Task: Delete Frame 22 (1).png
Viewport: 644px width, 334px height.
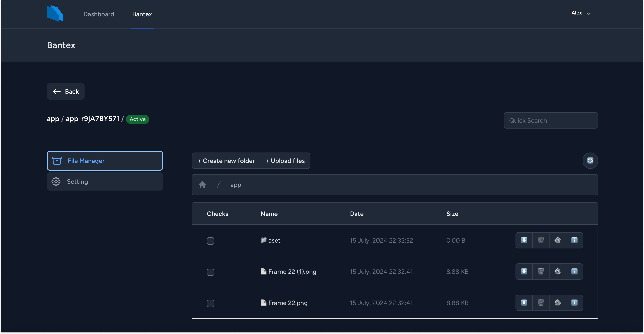Action: pos(541,272)
